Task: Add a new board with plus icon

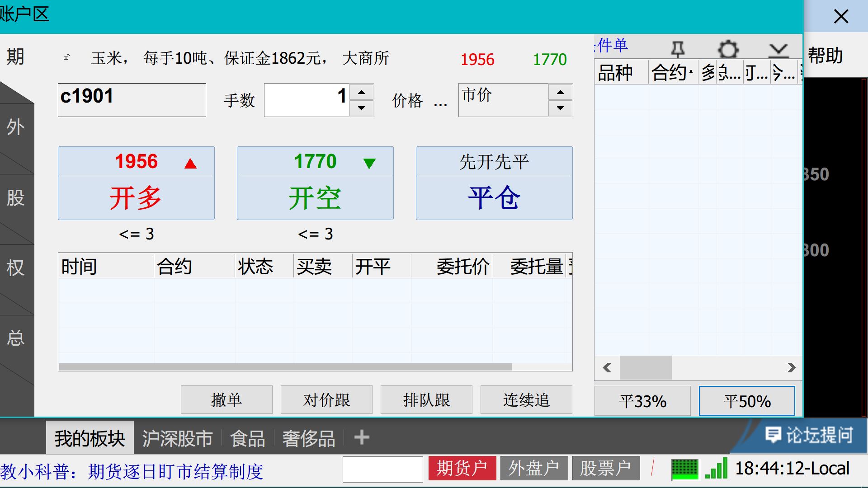Action: pos(361,437)
